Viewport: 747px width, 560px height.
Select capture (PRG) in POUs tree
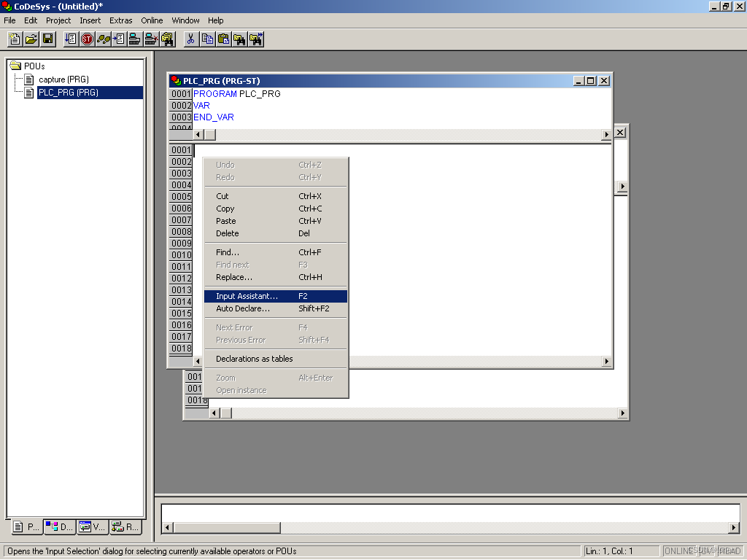pyautogui.click(x=63, y=79)
